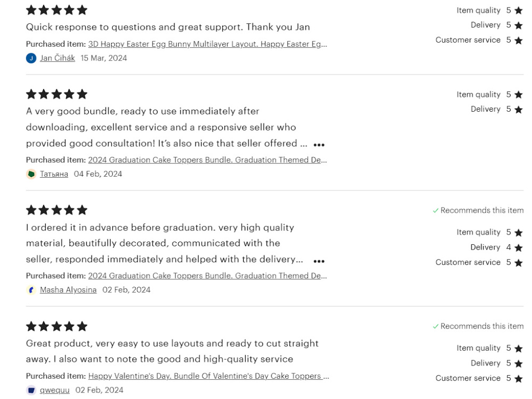Click the Delivery 4 star on Masha's review
Screen dimensions: 532x399
tap(518, 248)
